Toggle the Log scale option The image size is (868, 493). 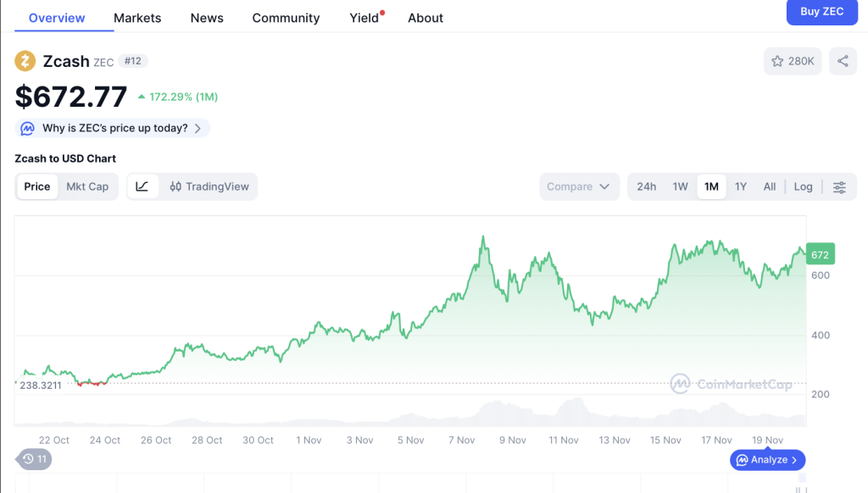(x=803, y=186)
